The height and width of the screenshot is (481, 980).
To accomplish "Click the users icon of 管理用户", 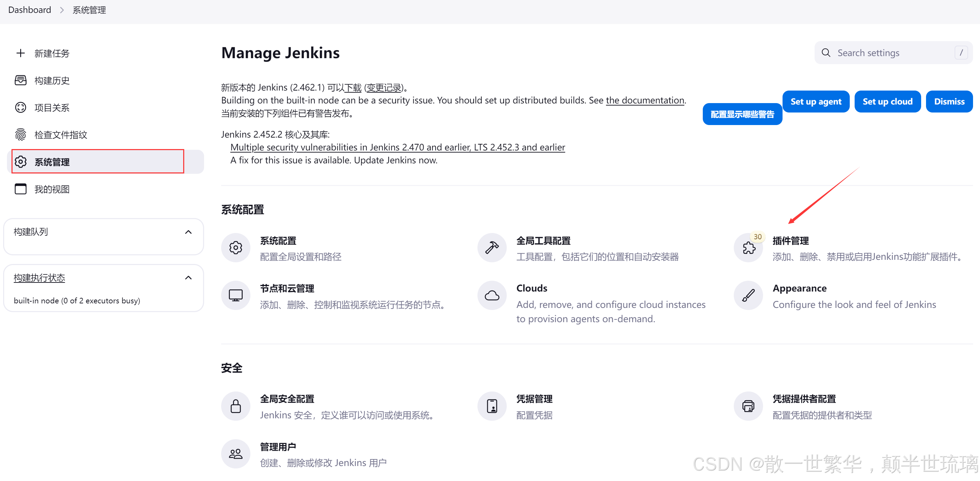I will click(x=235, y=453).
